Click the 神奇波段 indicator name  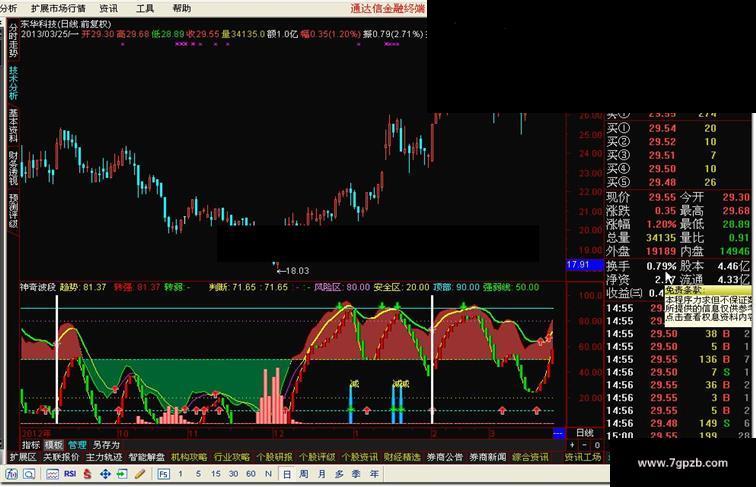tap(38, 287)
